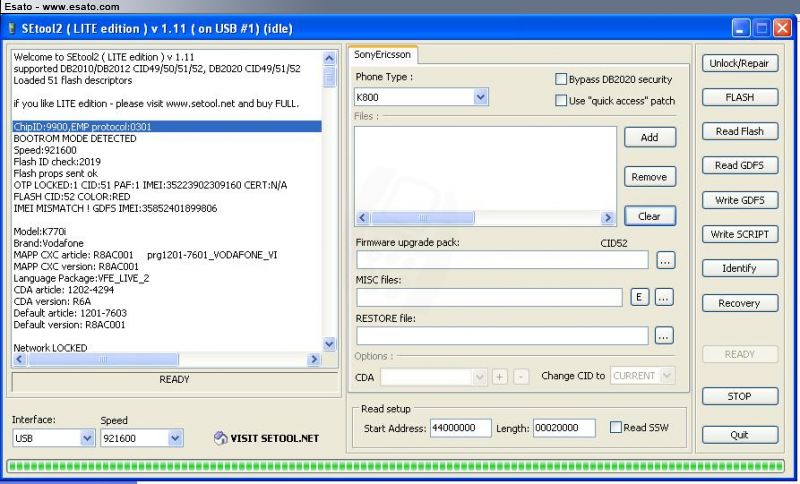Select log line FLASH CID:52 COLOR:RED

72,196
